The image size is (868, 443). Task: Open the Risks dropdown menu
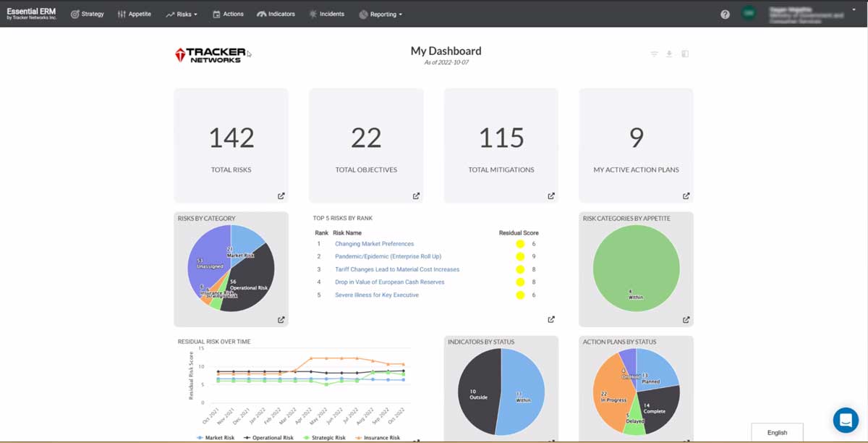coord(182,13)
